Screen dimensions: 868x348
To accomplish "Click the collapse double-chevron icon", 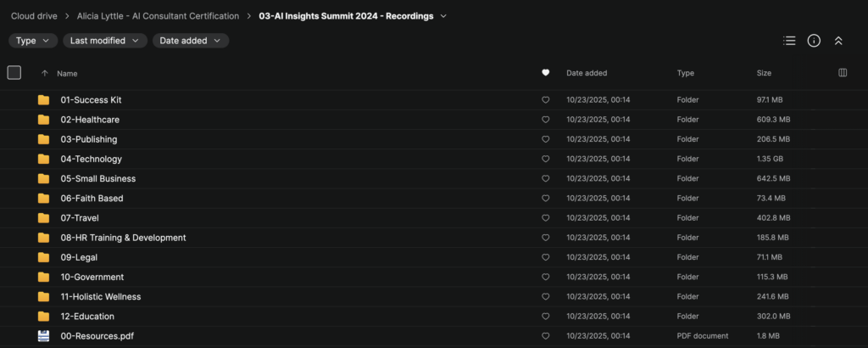I will (838, 41).
